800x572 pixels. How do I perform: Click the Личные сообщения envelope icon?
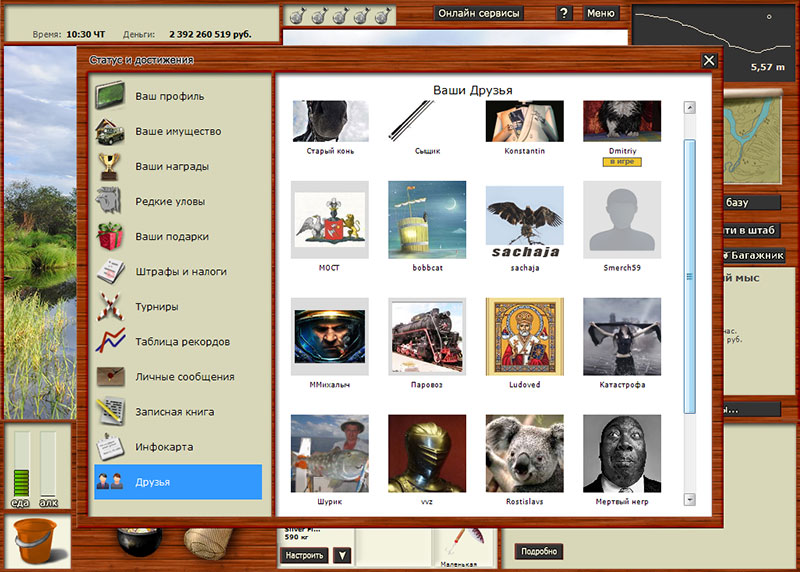[110, 377]
